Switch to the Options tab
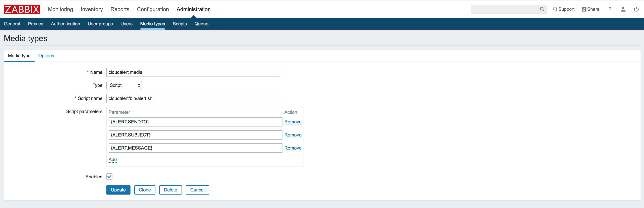This screenshot has width=644, height=208. 46,56
